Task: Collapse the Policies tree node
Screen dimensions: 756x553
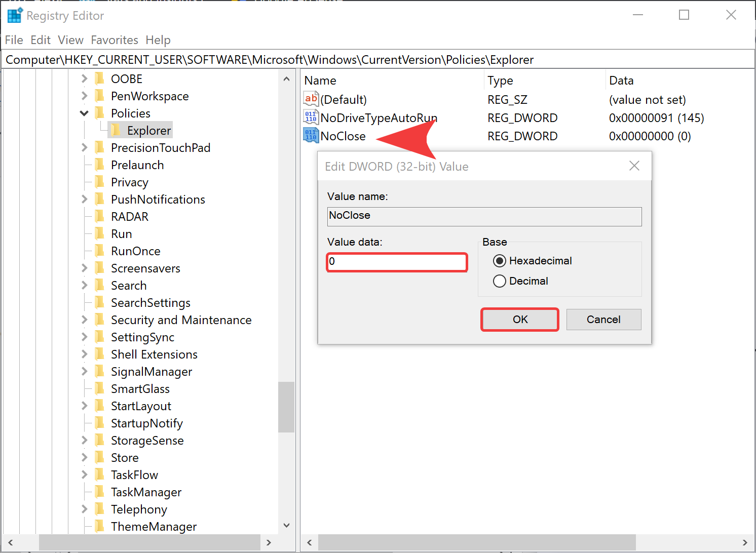Action: pyautogui.click(x=84, y=113)
